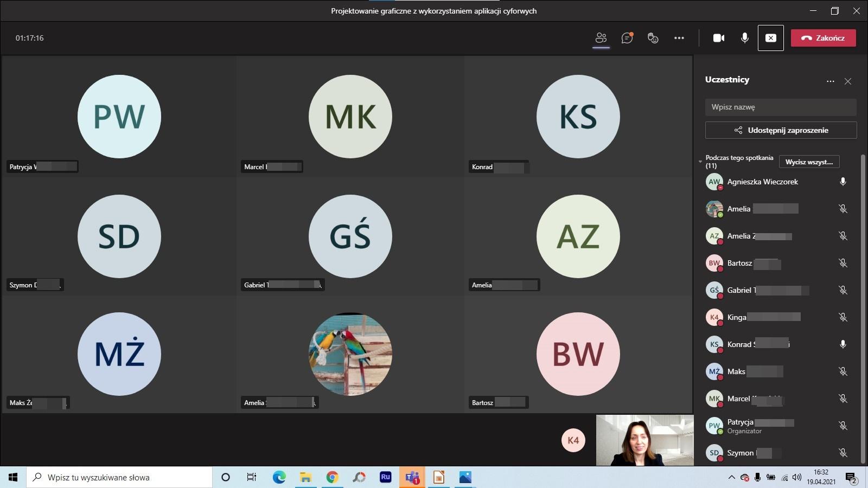Open the volume control in system tray
The width and height of the screenshot is (868, 488).
tap(797, 477)
